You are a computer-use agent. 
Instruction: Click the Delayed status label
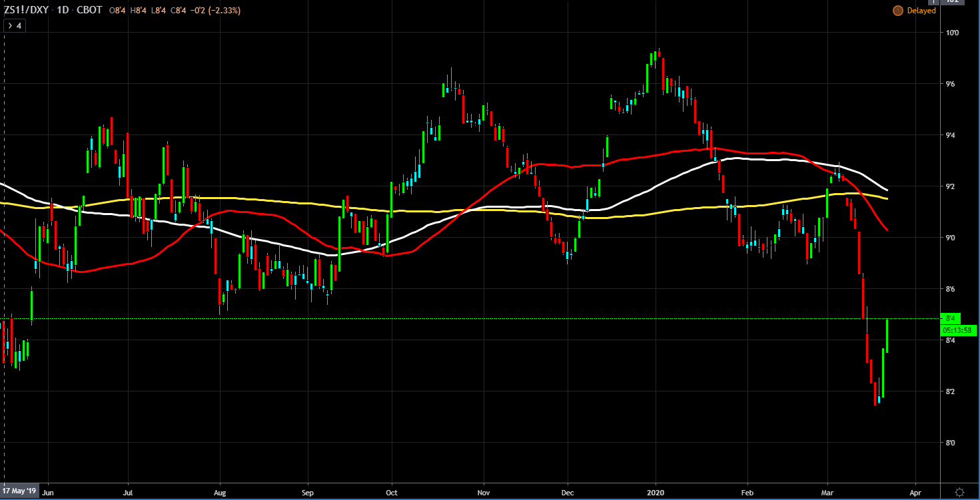pos(921,11)
